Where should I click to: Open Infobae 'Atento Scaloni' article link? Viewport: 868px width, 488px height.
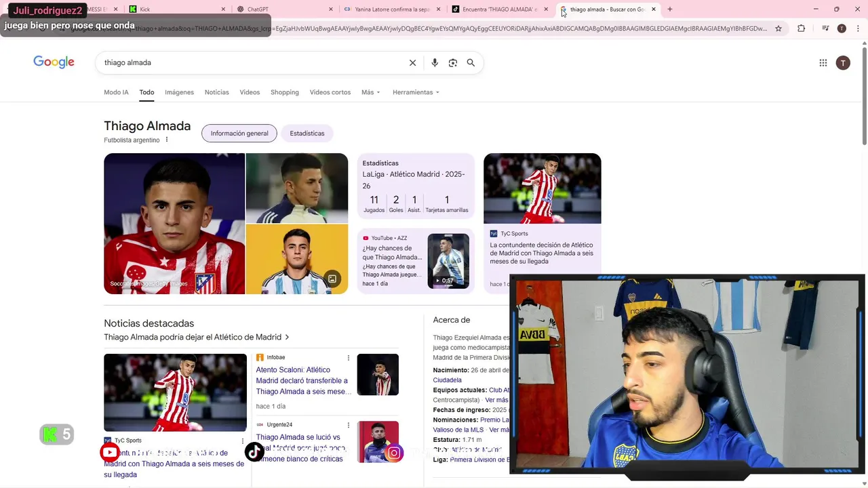(x=302, y=381)
